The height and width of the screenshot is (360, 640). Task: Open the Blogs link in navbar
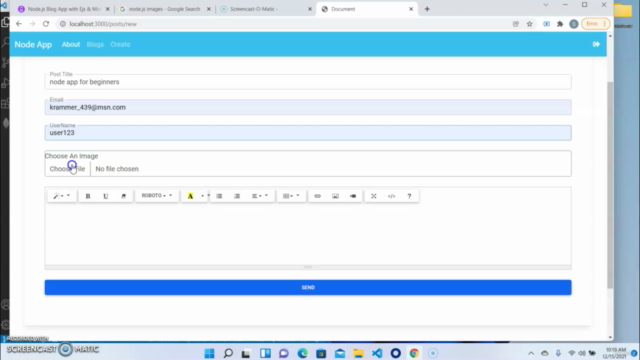pos(95,44)
